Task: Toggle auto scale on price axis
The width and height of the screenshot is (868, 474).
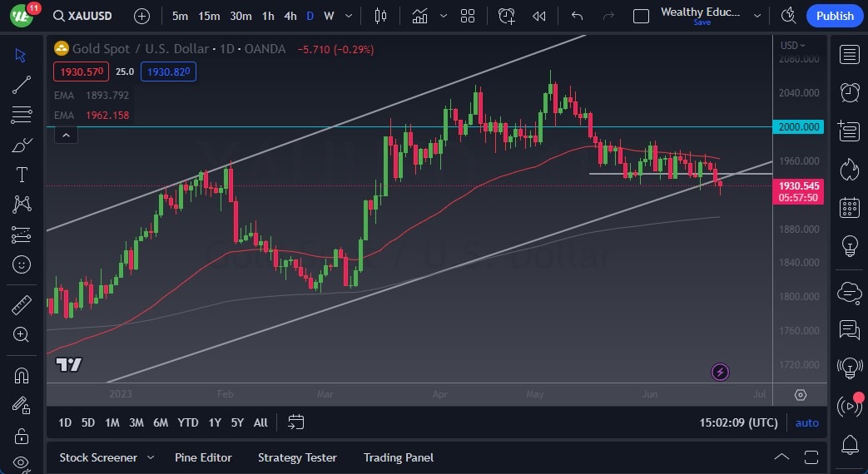Action: pyautogui.click(x=806, y=422)
